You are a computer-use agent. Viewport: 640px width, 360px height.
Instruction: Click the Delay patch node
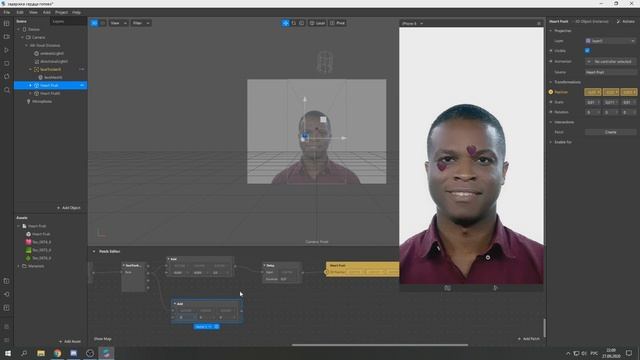pyautogui.click(x=282, y=273)
